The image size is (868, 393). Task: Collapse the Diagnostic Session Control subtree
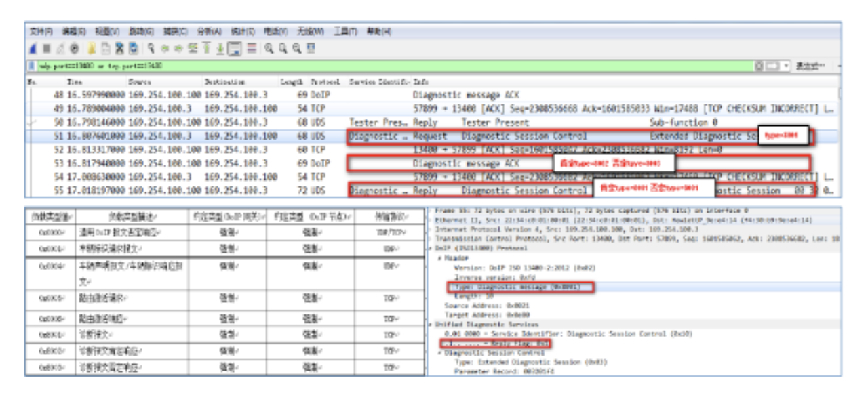coord(439,353)
